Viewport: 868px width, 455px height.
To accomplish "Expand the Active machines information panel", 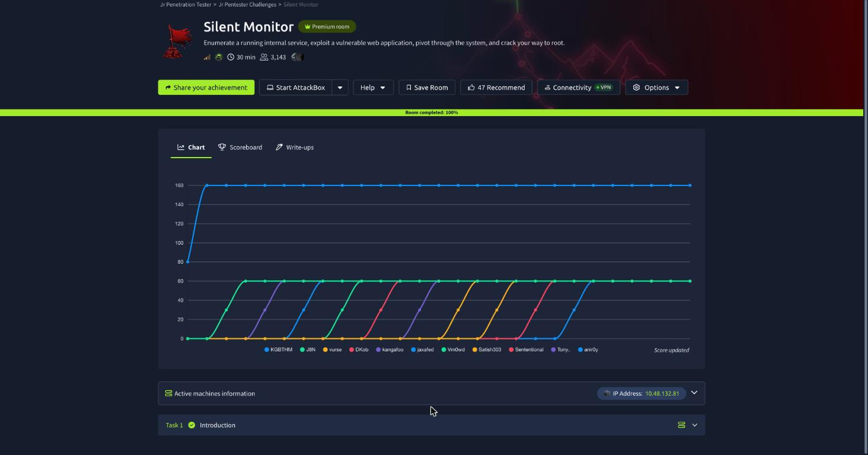I will coord(694,393).
